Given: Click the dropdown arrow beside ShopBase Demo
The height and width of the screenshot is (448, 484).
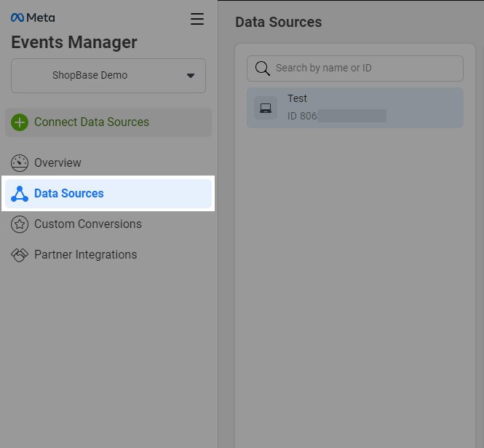Looking at the screenshot, I should point(191,76).
